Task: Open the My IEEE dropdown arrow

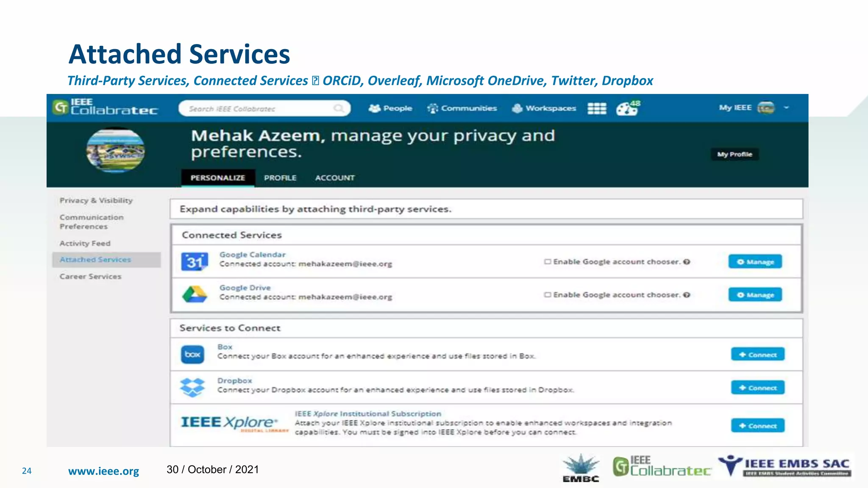Action: point(786,108)
